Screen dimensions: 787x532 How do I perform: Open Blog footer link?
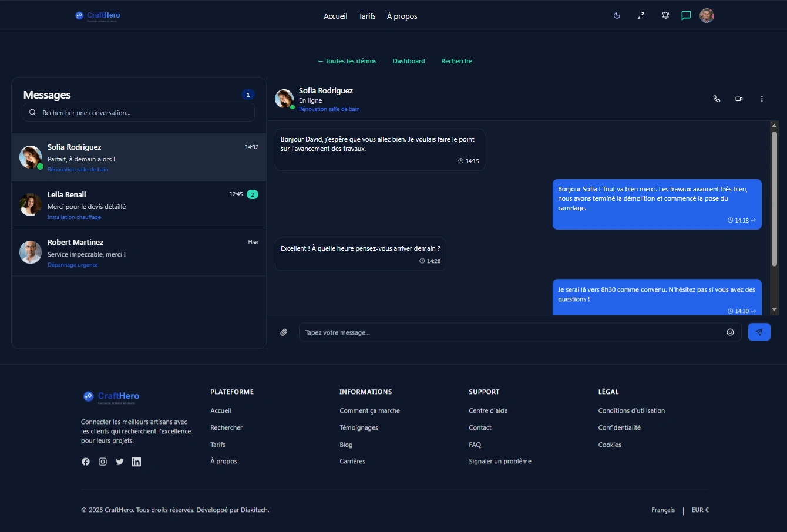coord(346,445)
